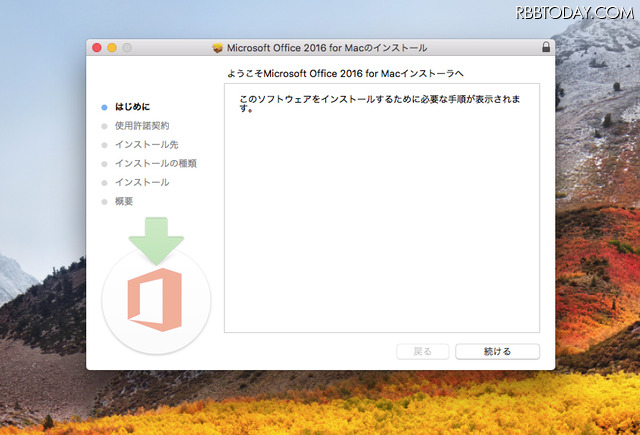The height and width of the screenshot is (435, 640).
Task: Click the disabled 戻る back button
Action: (422, 351)
